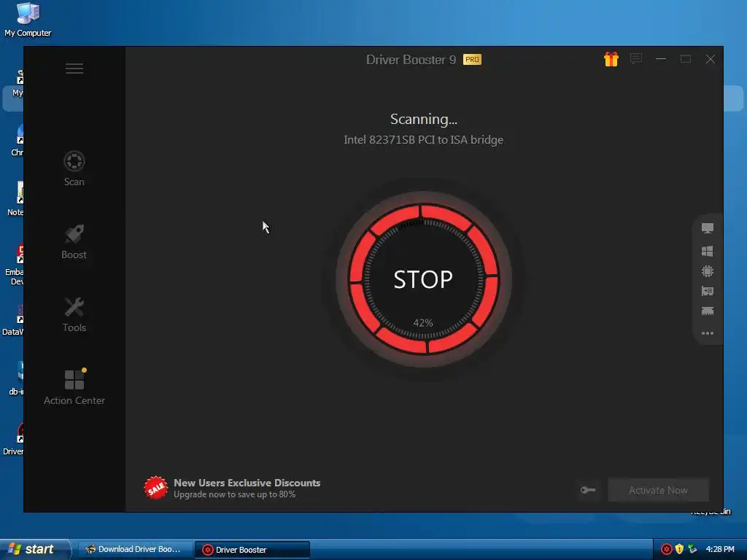The height and width of the screenshot is (560, 747).
Task: Click the memory module icon in right panel
Action: [708, 311]
